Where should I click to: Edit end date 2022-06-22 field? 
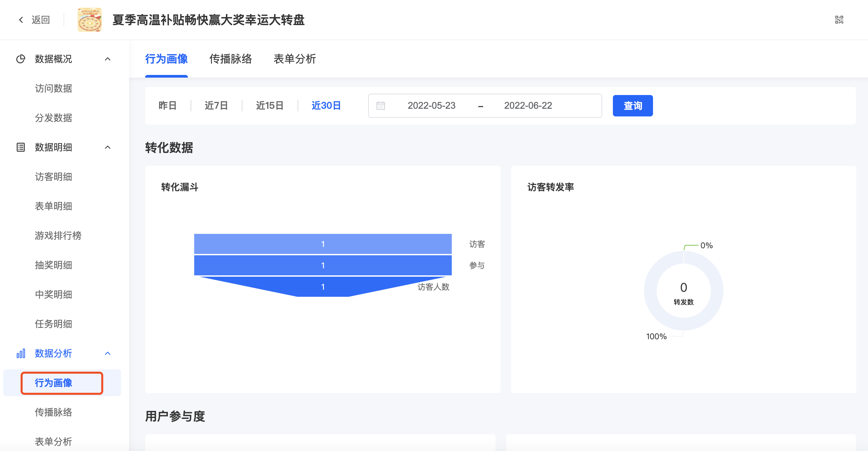coord(528,105)
